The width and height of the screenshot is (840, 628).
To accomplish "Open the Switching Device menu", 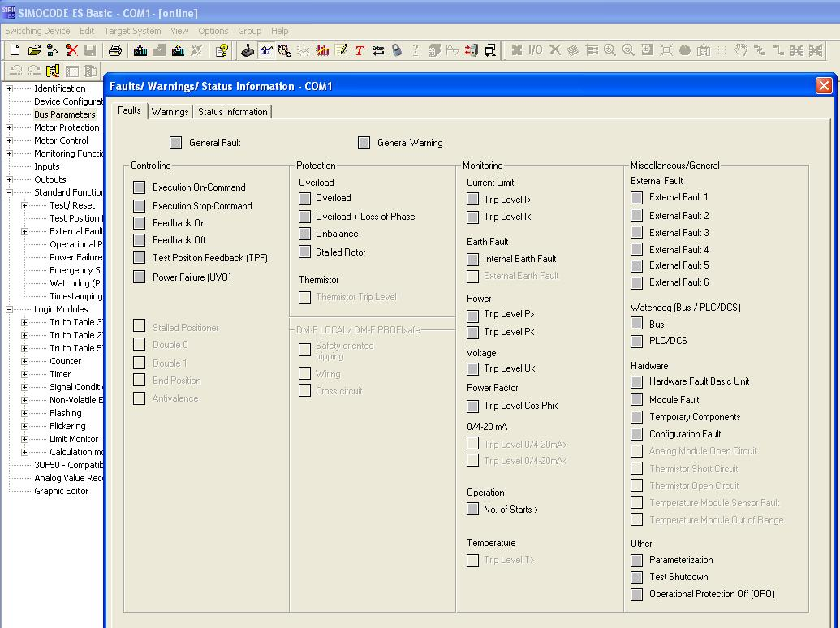I will click(x=37, y=31).
